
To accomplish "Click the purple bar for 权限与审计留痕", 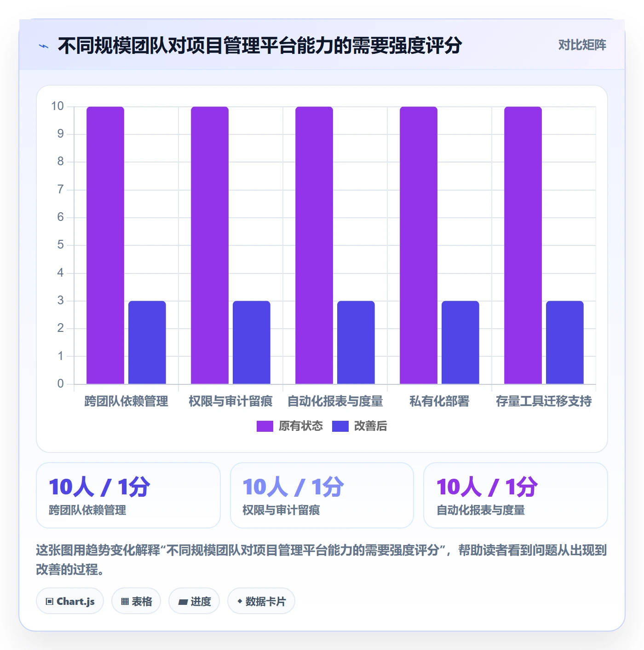I will tap(210, 245).
